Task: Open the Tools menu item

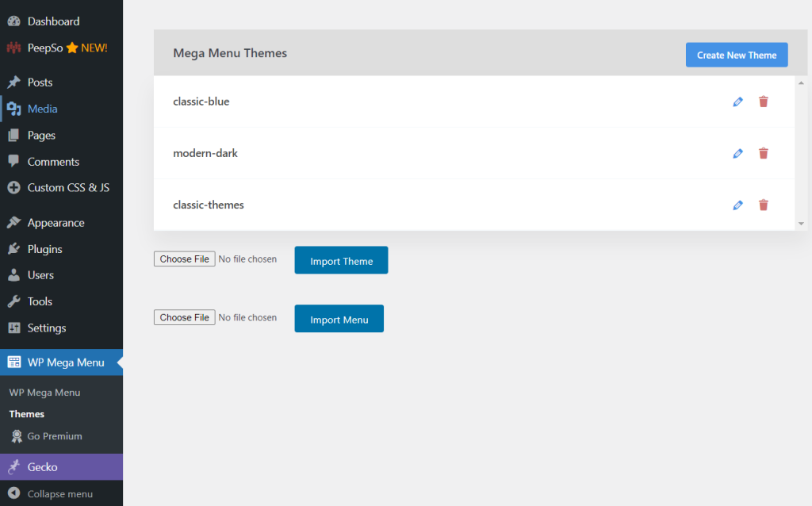Action: pyautogui.click(x=62, y=301)
